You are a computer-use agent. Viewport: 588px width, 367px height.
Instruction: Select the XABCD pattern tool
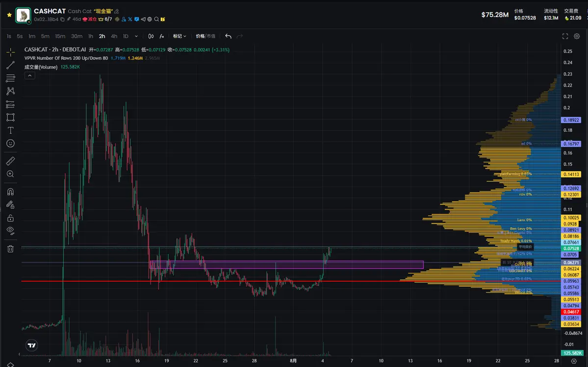point(10,91)
